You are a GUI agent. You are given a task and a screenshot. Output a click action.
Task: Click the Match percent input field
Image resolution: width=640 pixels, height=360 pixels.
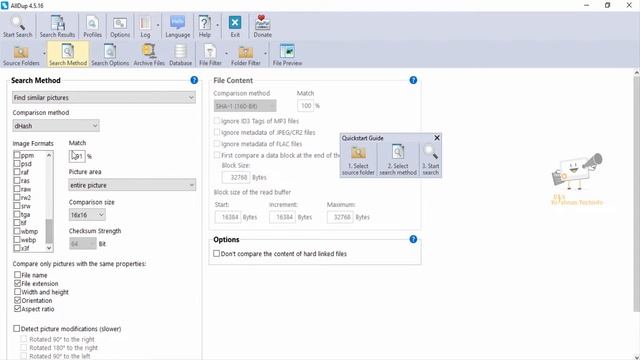point(77,156)
